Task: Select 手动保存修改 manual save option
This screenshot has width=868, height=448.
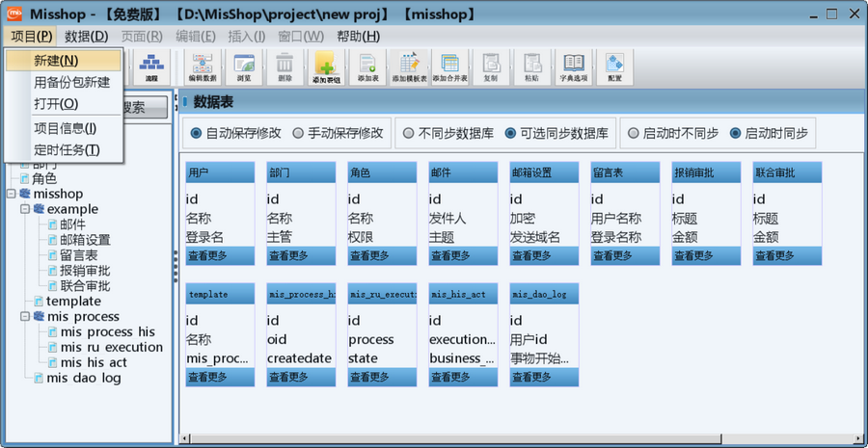Action: click(x=338, y=133)
